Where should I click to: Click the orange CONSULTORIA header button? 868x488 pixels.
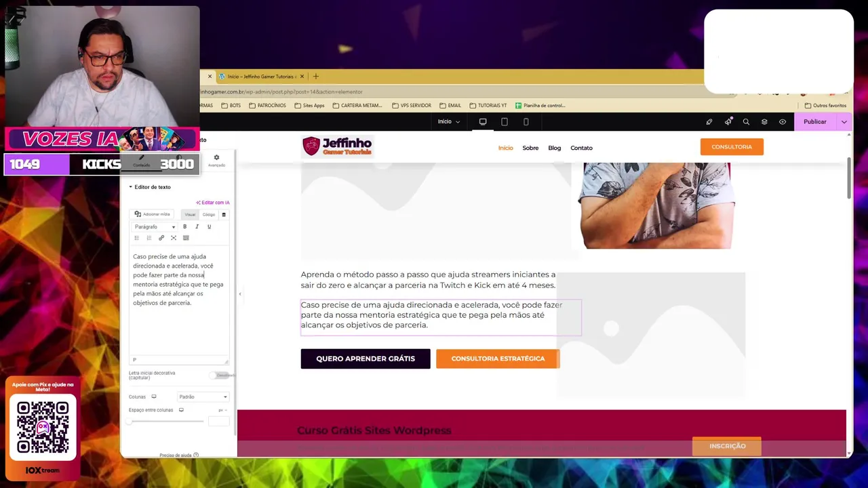(x=732, y=147)
